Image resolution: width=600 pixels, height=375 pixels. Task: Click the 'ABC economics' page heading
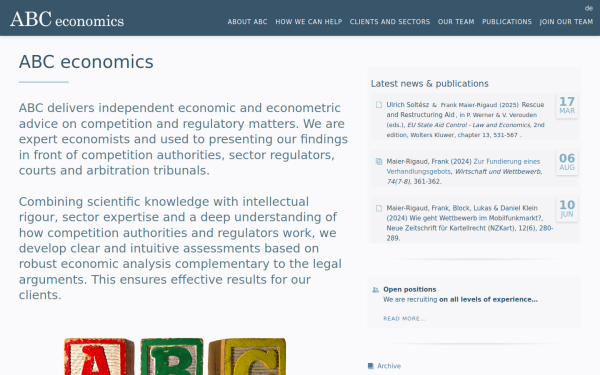click(86, 62)
